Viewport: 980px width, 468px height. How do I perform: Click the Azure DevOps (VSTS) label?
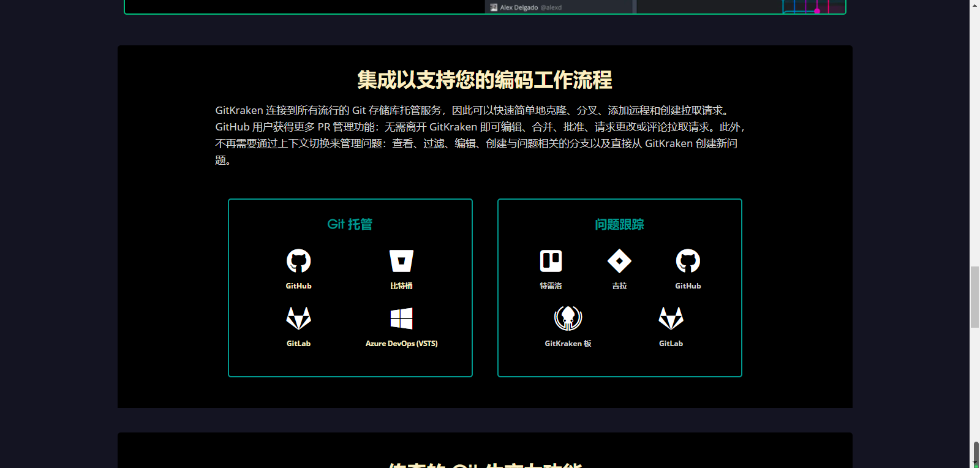(x=402, y=344)
